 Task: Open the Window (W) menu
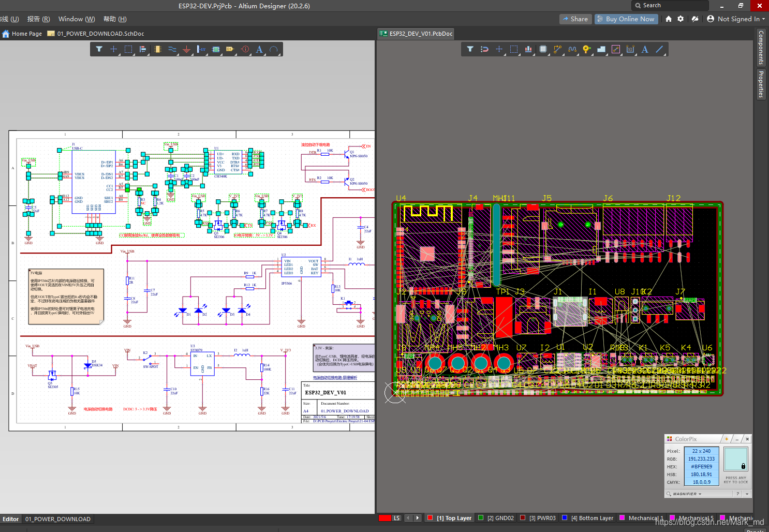pos(77,19)
